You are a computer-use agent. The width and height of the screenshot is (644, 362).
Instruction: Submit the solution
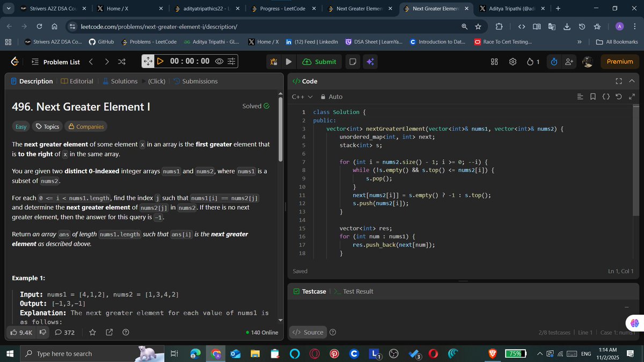coord(320,61)
